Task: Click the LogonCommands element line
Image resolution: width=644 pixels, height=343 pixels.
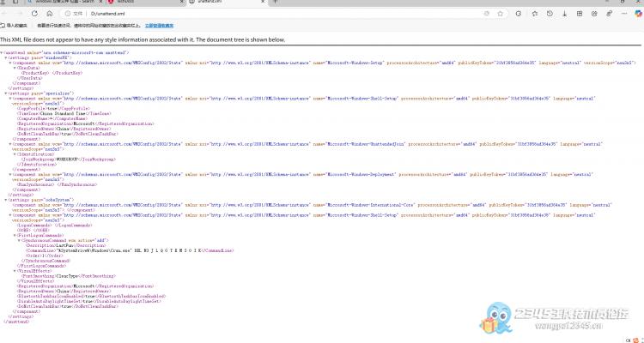Action: click(x=54, y=225)
